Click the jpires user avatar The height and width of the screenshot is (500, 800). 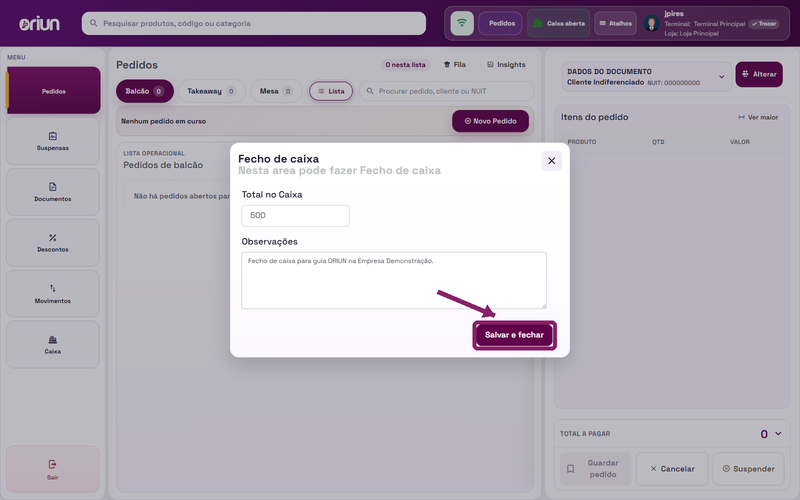[651, 23]
